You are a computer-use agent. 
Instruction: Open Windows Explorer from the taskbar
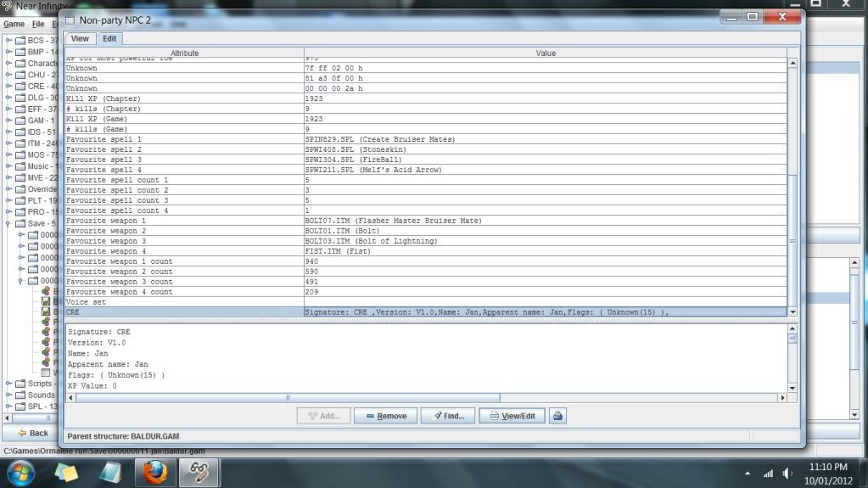tap(66, 473)
